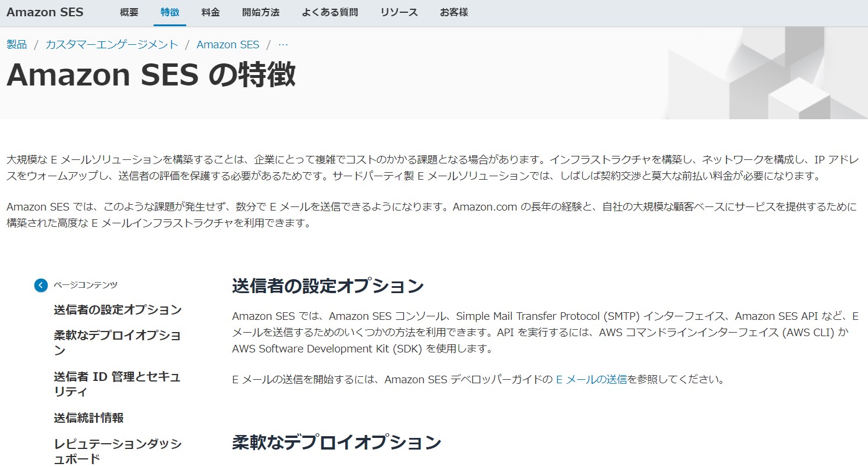Jump to 柔軟なデプロイオプション in the sidebar

tap(118, 343)
